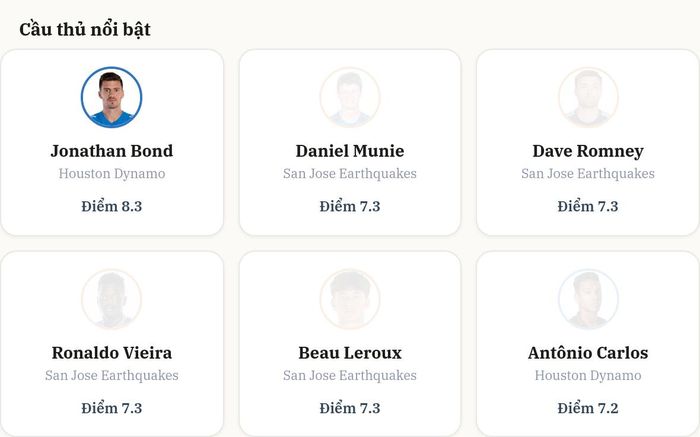
Task: Click Houston Dynamo under Antônio Carlos
Action: (x=588, y=375)
